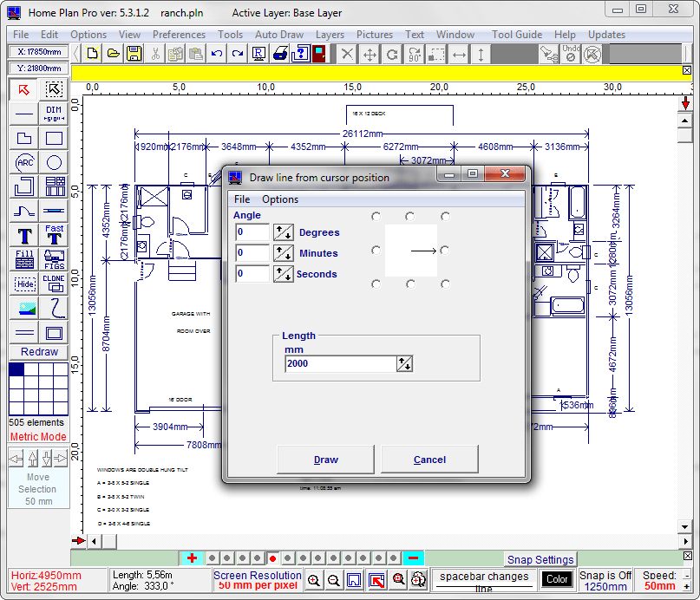Click the Degrees input field
The height and width of the screenshot is (600, 700).
[252, 232]
